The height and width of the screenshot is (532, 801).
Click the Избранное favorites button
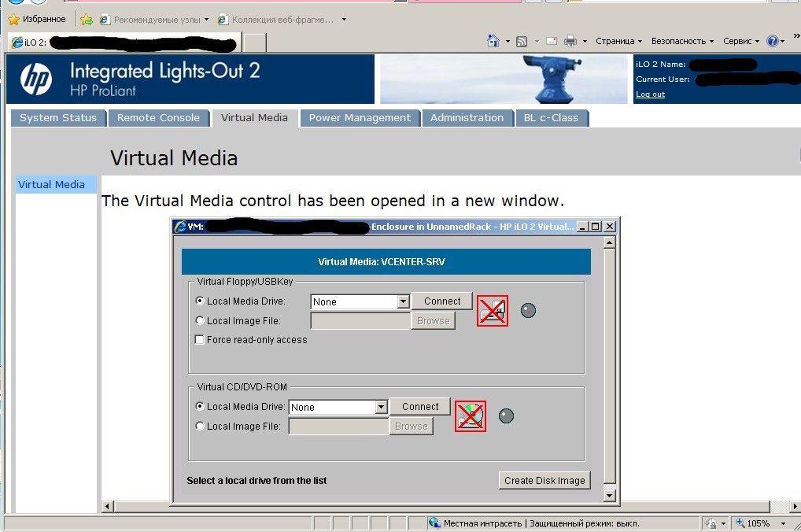(x=37, y=20)
